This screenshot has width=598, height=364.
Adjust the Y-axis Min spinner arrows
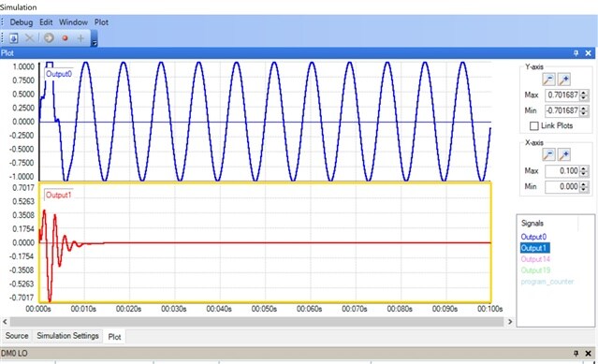click(x=584, y=110)
